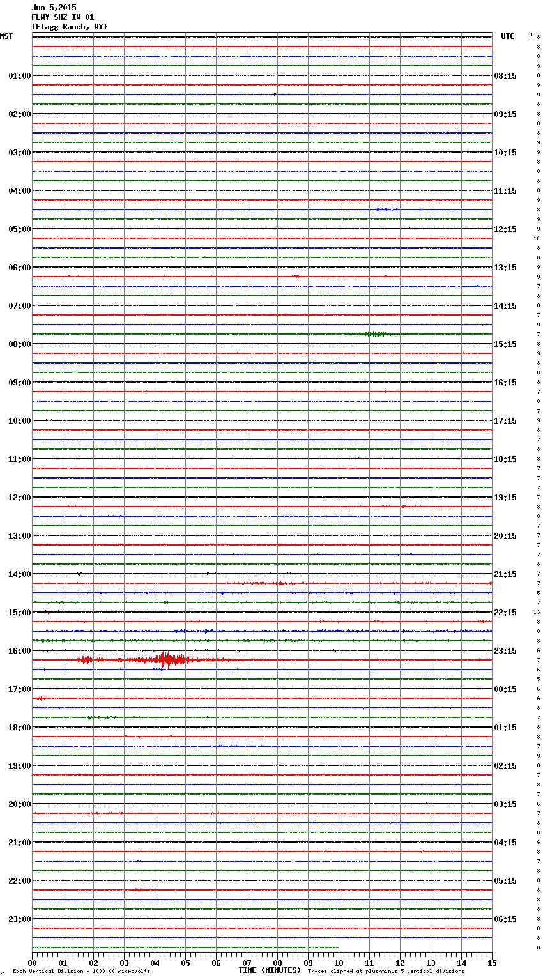
Task: Select the 10:15 UTC time label
Action: 505,153
